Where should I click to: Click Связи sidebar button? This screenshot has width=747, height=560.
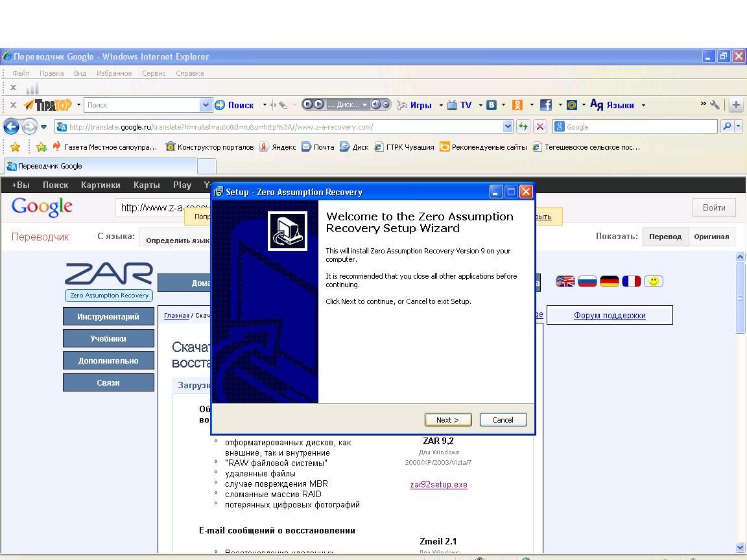[x=109, y=382]
